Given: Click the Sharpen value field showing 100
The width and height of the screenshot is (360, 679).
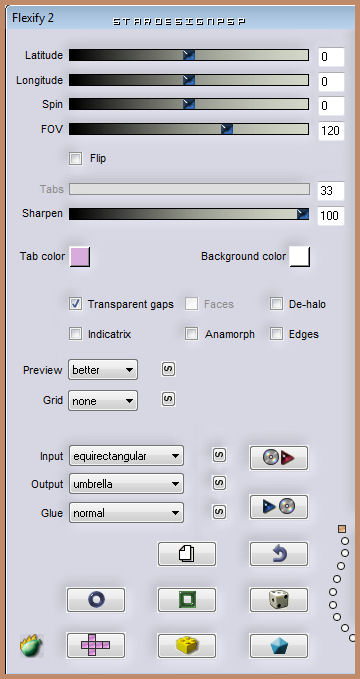Looking at the screenshot, I should click(x=331, y=215).
